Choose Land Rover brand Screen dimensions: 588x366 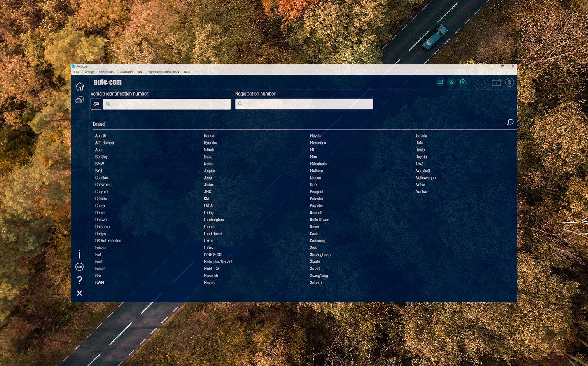[213, 234]
